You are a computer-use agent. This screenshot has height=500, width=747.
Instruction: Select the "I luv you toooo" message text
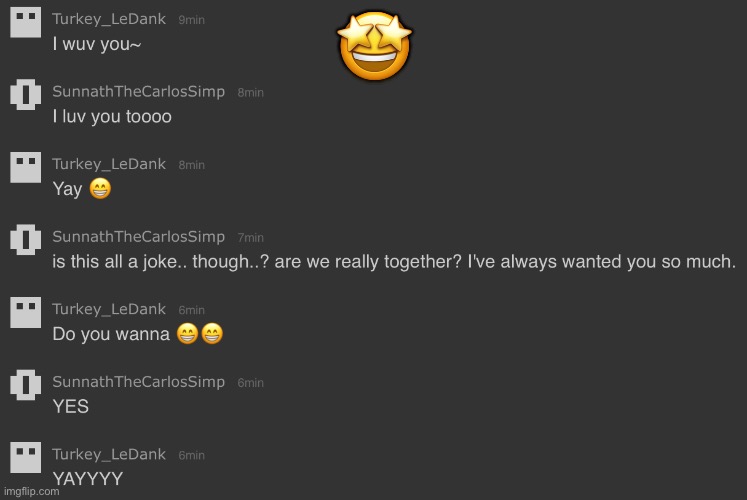point(112,117)
